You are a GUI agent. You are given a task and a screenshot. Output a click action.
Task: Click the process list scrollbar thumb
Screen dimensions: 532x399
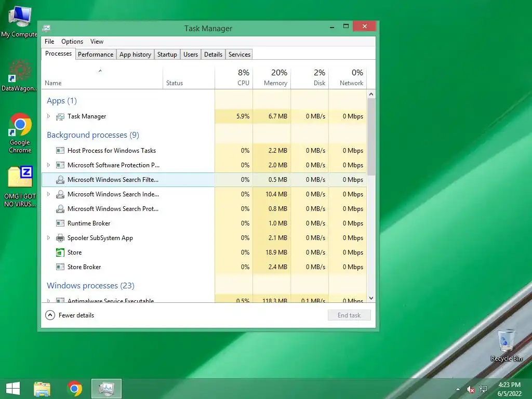tap(371, 137)
